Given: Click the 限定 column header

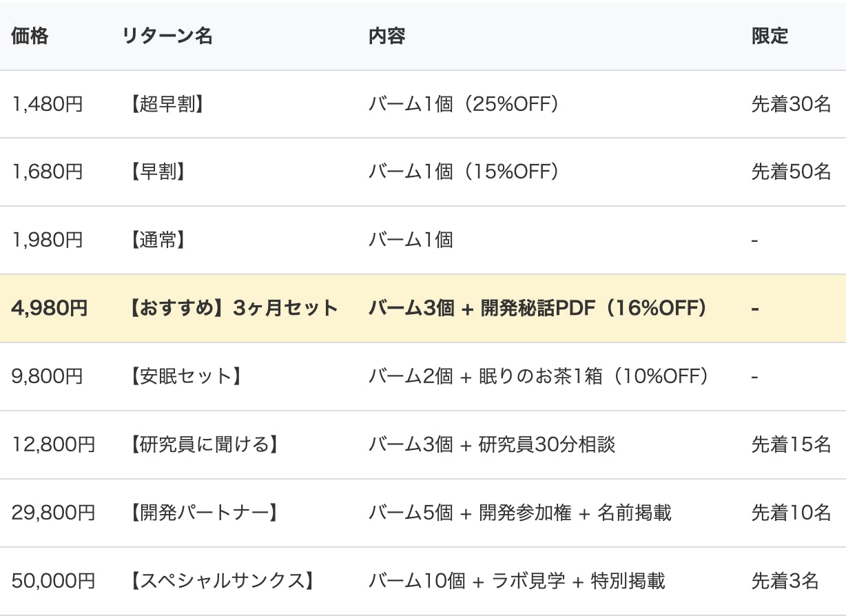Looking at the screenshot, I should (770, 37).
